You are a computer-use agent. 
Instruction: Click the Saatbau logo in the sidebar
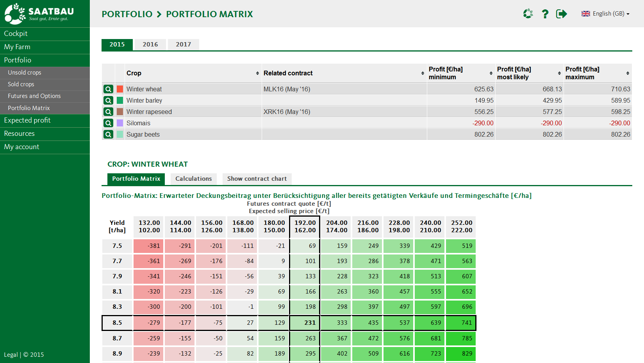coord(38,14)
